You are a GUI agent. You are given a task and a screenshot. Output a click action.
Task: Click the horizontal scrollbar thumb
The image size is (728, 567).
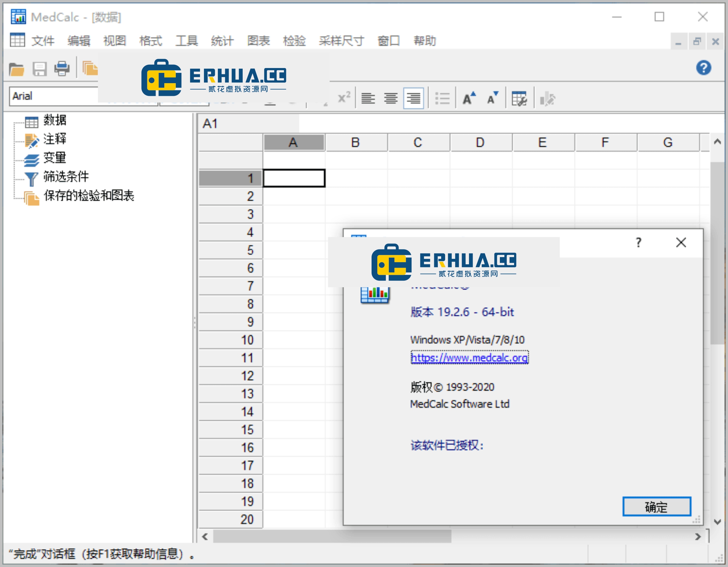[x=332, y=537]
